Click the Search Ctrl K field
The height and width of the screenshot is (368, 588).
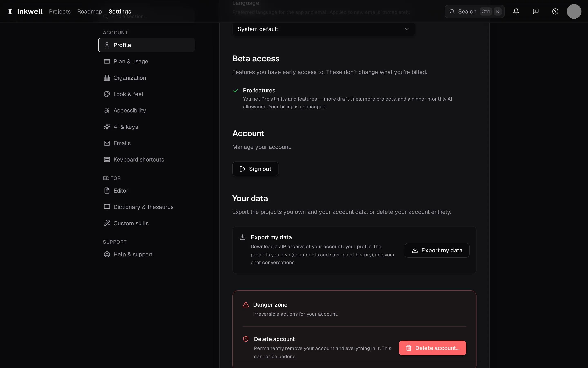coord(474,11)
